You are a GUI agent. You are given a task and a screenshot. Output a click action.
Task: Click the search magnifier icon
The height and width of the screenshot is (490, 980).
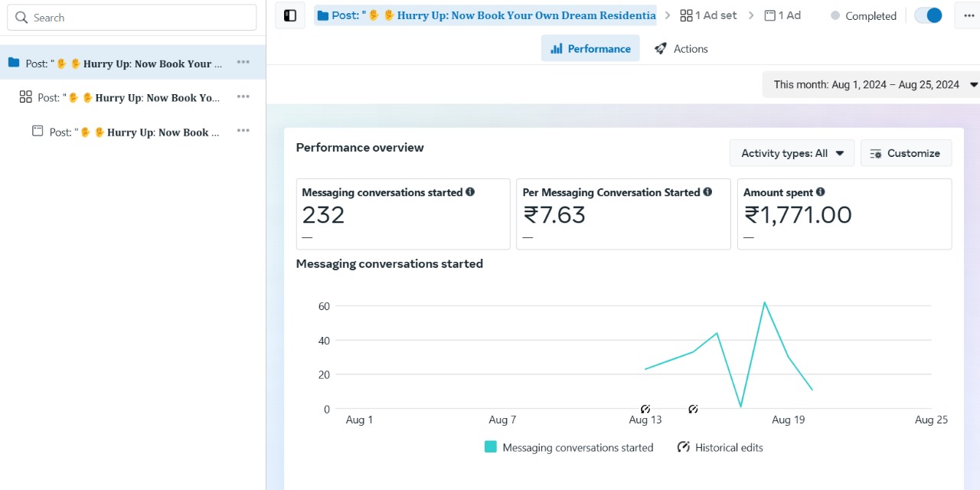pyautogui.click(x=21, y=17)
